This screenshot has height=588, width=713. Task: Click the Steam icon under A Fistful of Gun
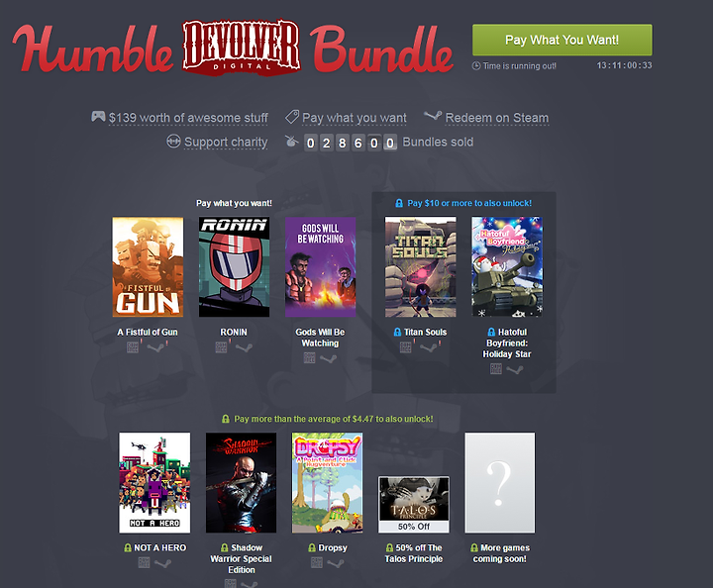click(x=156, y=347)
